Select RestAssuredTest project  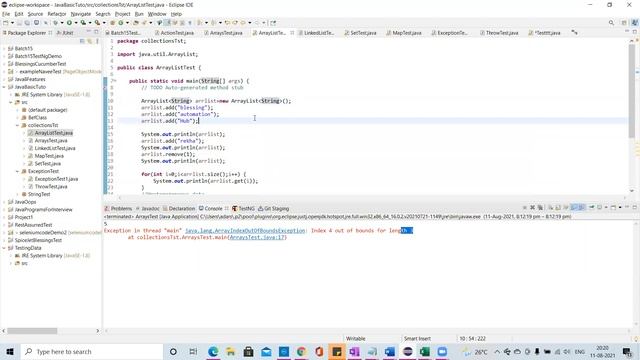pyautogui.click(x=33, y=225)
